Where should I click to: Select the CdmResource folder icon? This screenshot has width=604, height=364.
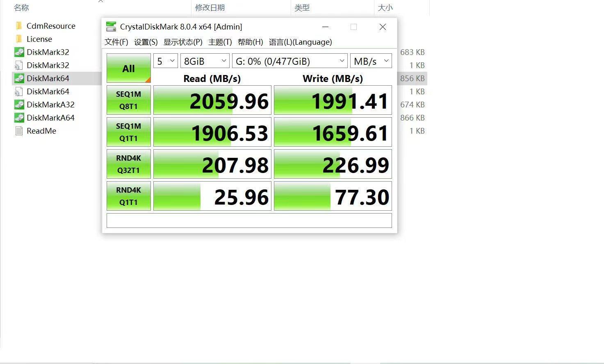tap(19, 26)
